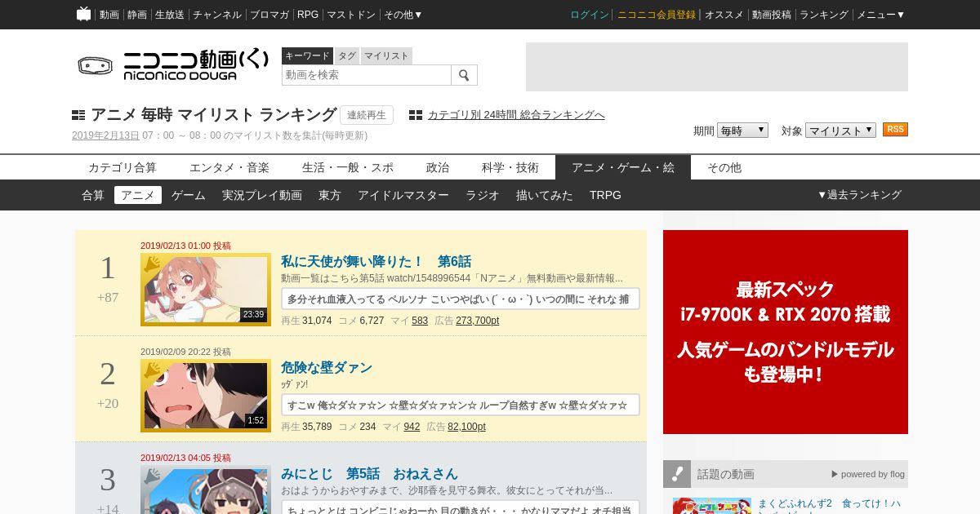This screenshot has height=514, width=980.
Task: Click the 2019年2月13日 date link
Action: click(x=105, y=135)
